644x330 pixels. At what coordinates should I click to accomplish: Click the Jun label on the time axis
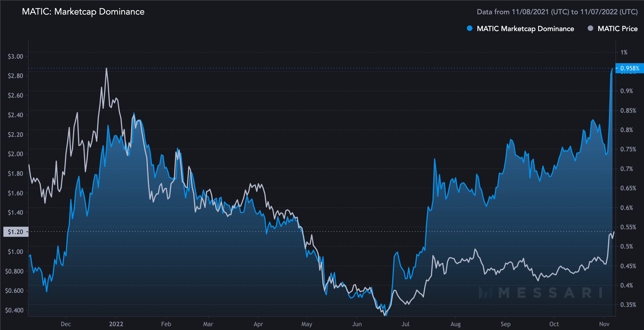tap(357, 324)
